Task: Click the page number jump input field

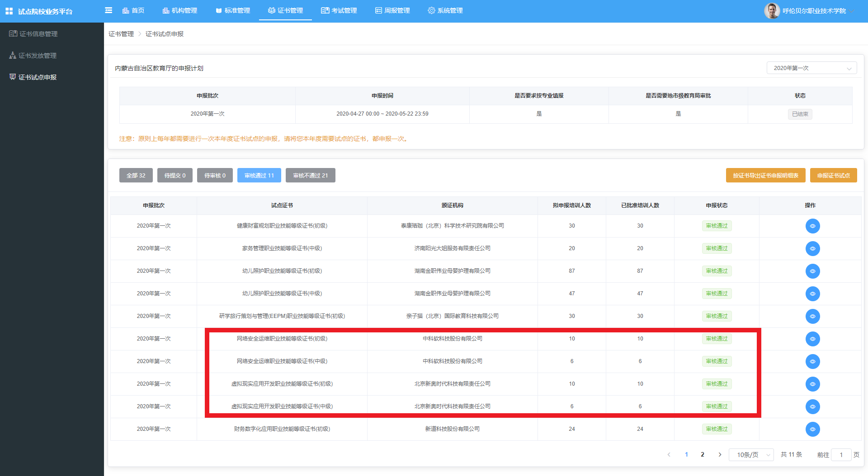Action: pos(841,455)
